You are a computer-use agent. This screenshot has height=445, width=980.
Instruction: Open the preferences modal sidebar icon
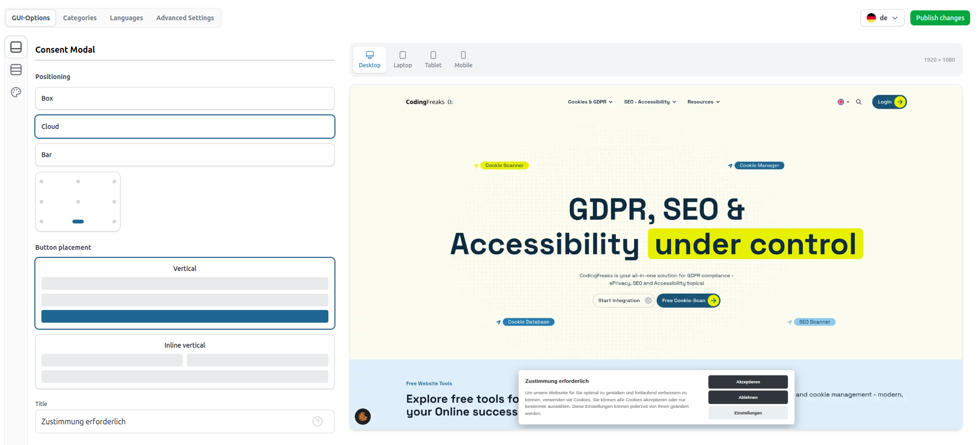pos(16,70)
